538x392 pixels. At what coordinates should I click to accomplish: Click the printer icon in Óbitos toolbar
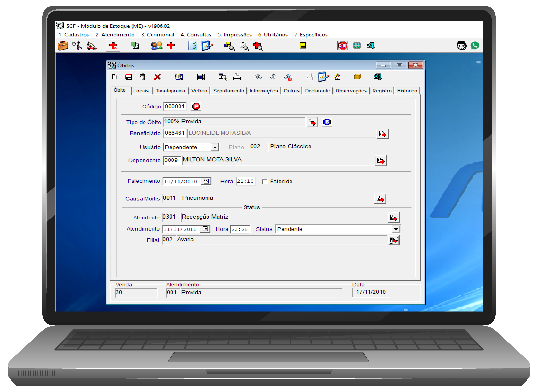tap(237, 77)
